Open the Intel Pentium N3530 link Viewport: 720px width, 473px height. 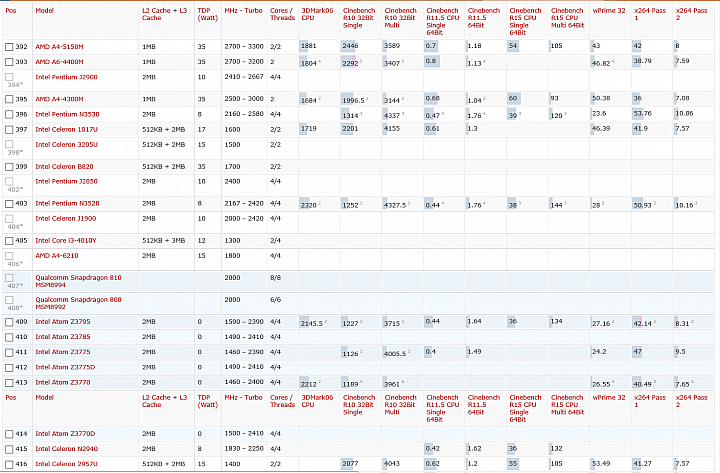point(68,114)
